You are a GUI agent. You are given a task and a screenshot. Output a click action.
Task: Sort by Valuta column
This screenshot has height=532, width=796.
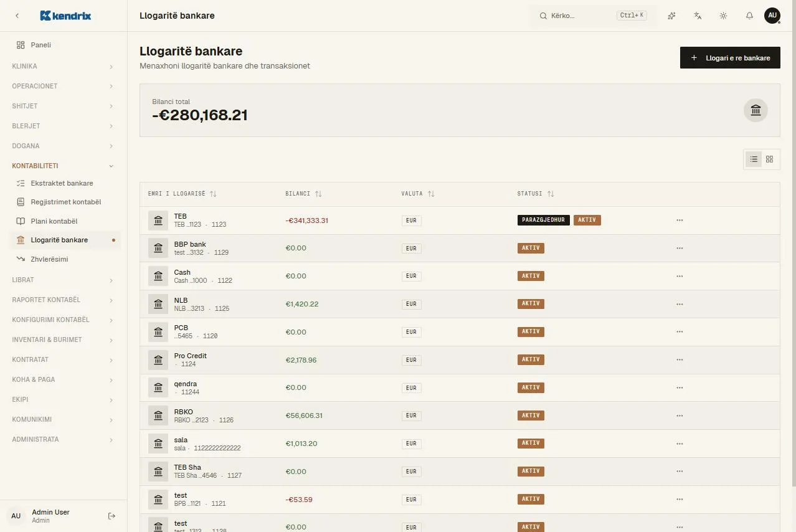point(418,194)
